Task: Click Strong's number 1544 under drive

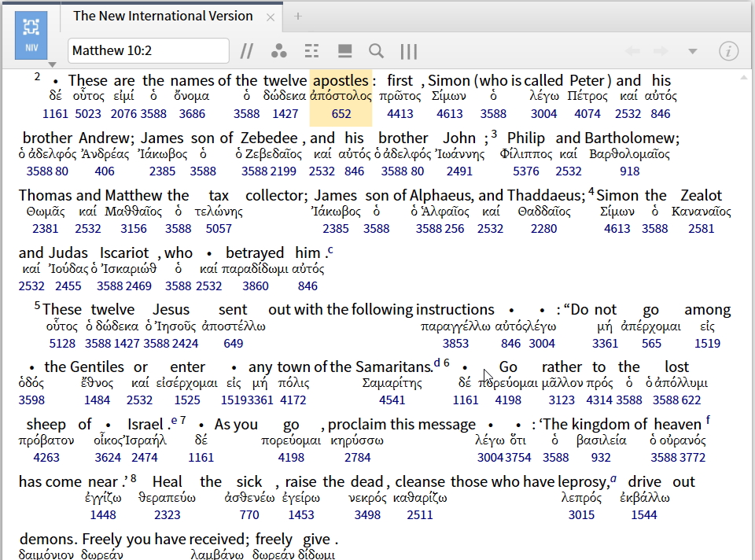Action: click(644, 514)
